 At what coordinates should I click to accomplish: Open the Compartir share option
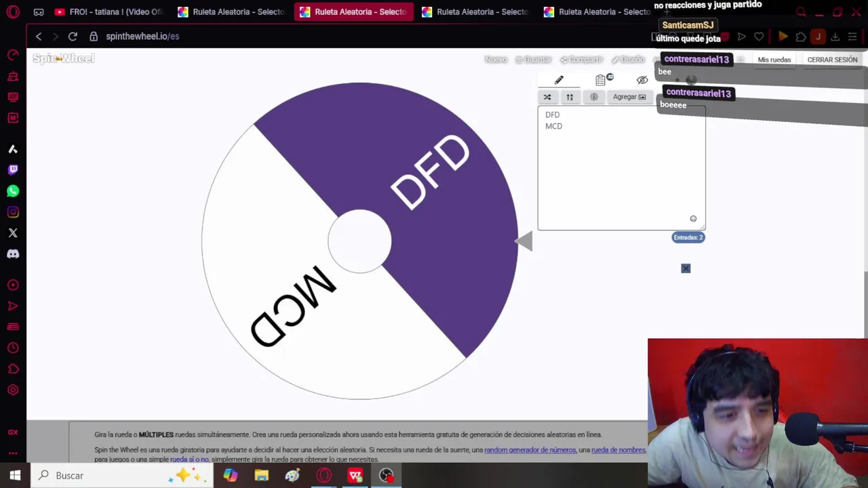coord(581,60)
